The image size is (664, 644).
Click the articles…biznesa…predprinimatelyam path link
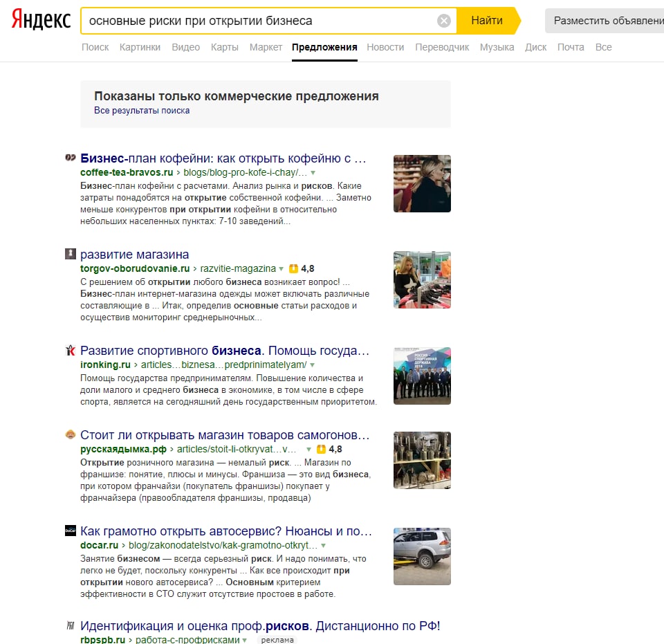click(x=223, y=365)
